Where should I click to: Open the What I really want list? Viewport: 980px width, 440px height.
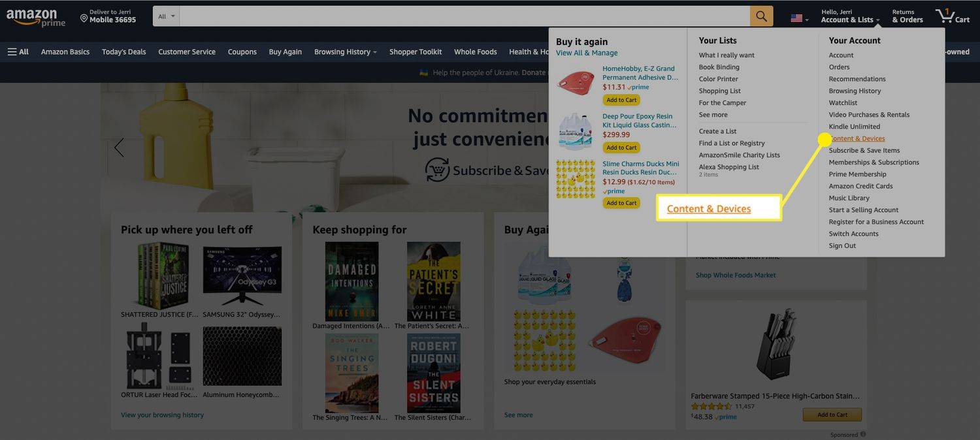pyautogui.click(x=727, y=55)
